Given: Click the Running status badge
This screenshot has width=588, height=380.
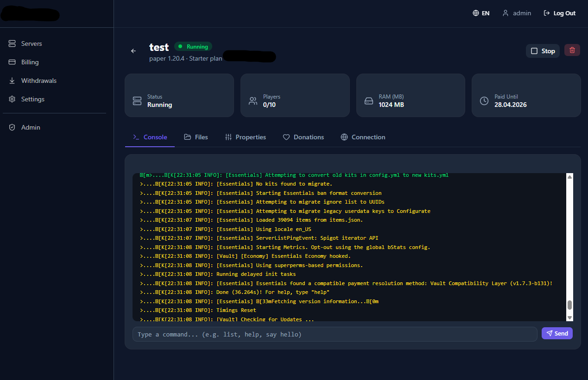Looking at the screenshot, I should [193, 47].
